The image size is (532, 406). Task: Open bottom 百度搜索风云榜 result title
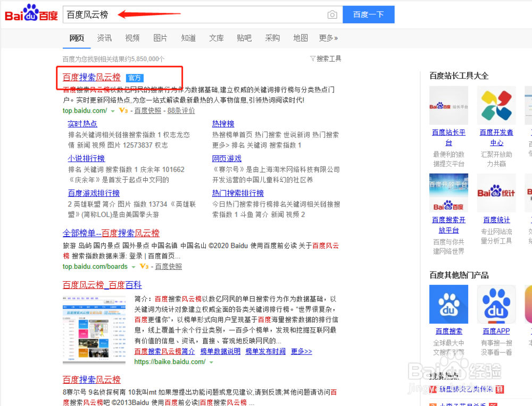pos(92,379)
